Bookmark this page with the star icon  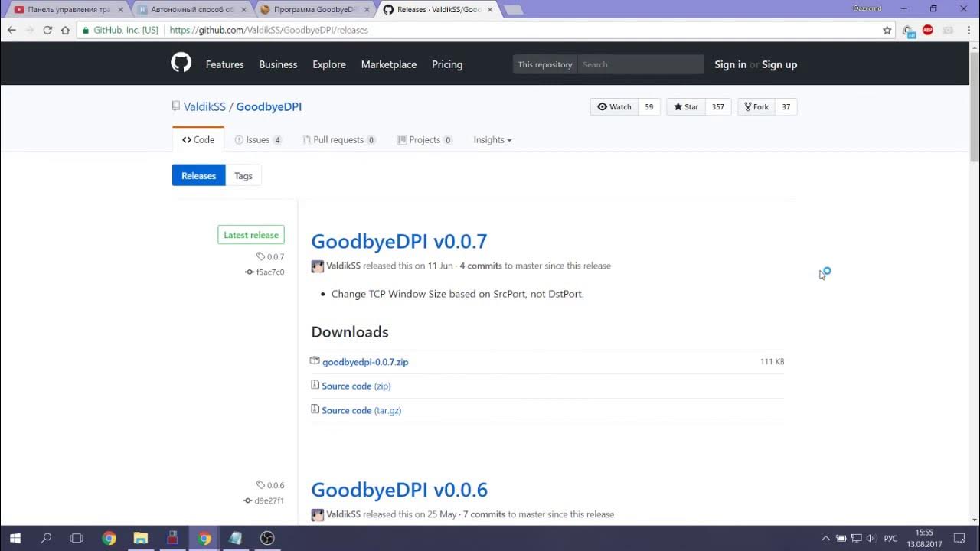887,31
